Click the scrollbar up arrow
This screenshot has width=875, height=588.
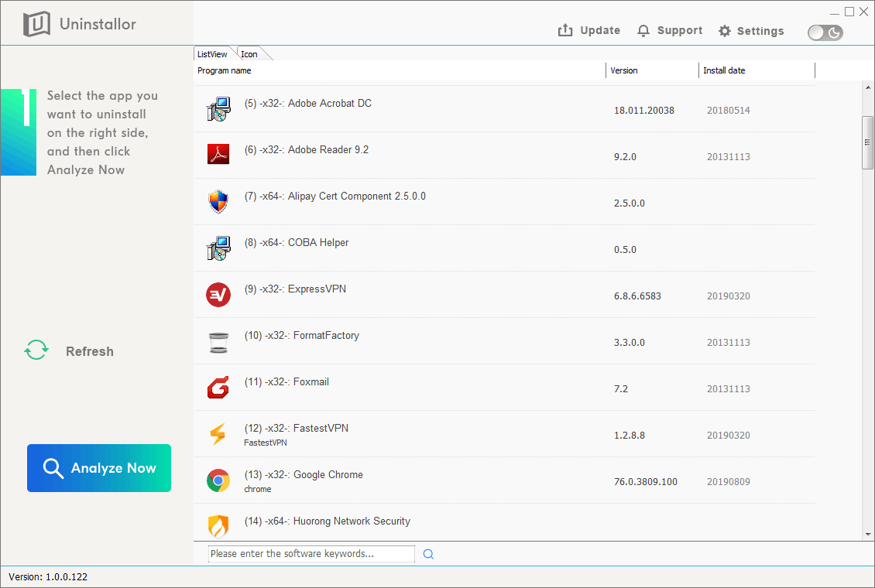(x=868, y=87)
